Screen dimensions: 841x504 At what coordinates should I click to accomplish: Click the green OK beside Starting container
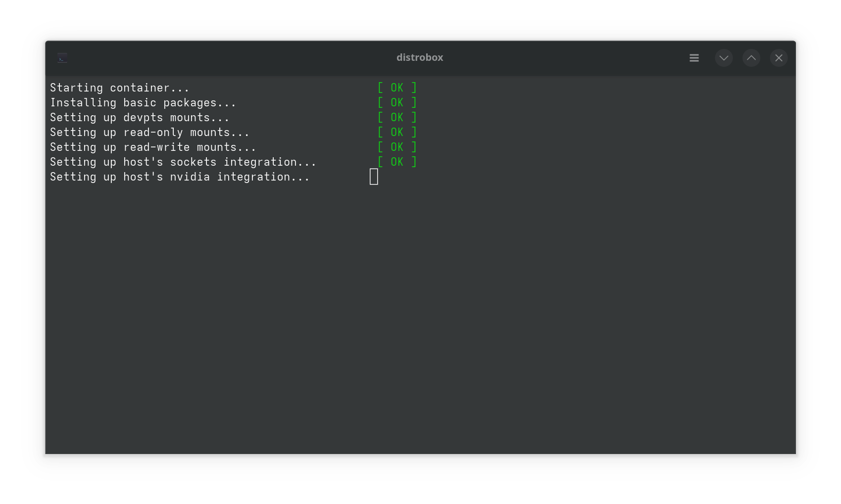pos(396,88)
